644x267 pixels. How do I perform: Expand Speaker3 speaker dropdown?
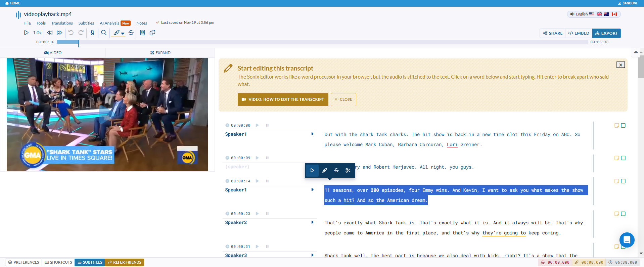[x=312, y=255]
